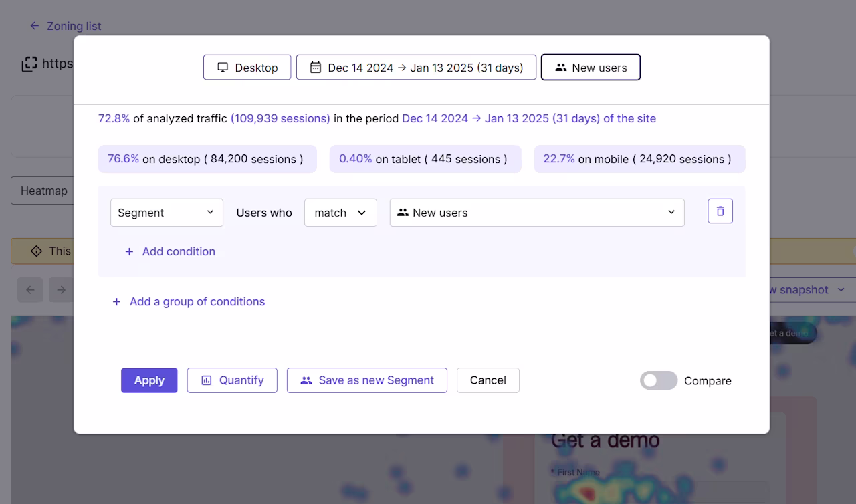Click the Cancel button
The width and height of the screenshot is (856, 504).
[488, 380]
